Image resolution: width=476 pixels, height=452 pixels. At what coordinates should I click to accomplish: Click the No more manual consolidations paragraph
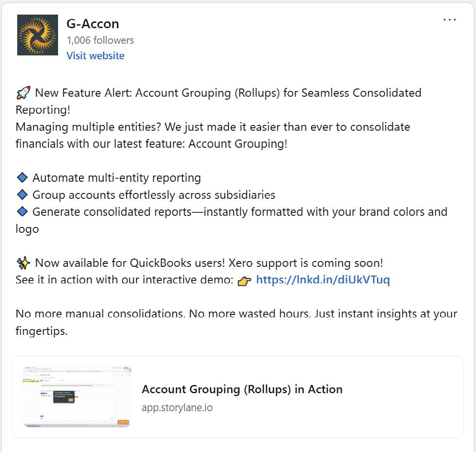click(236, 314)
